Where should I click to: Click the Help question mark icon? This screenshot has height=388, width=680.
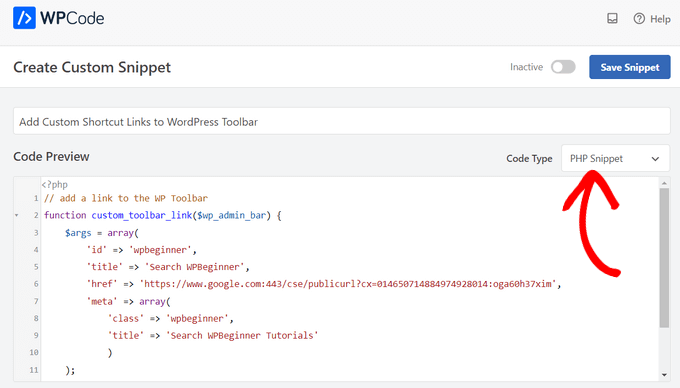point(639,19)
